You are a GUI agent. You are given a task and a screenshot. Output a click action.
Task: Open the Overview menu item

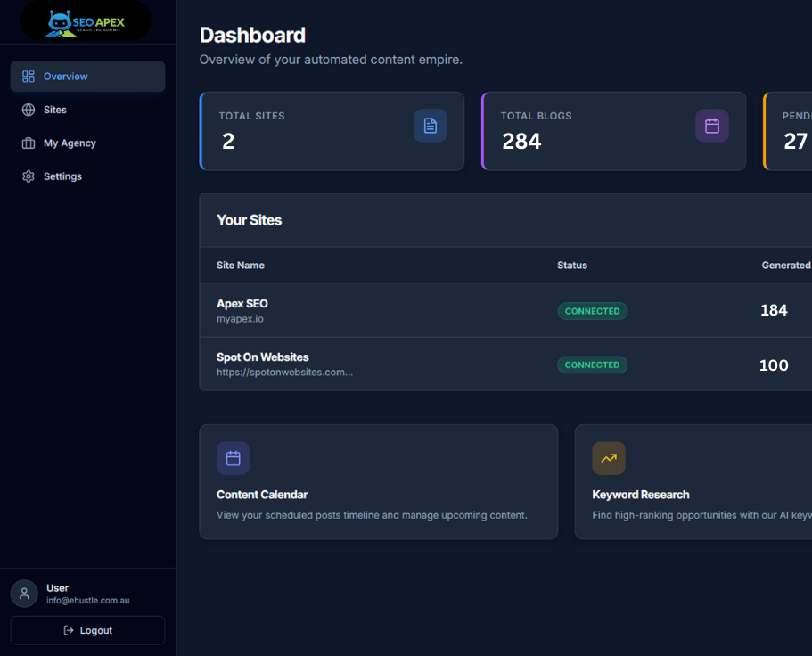tap(66, 77)
